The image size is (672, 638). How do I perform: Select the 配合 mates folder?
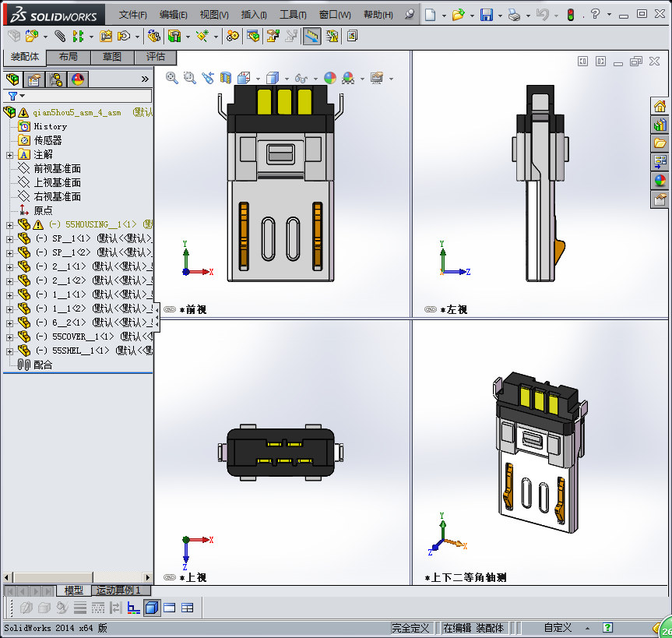tap(43, 365)
